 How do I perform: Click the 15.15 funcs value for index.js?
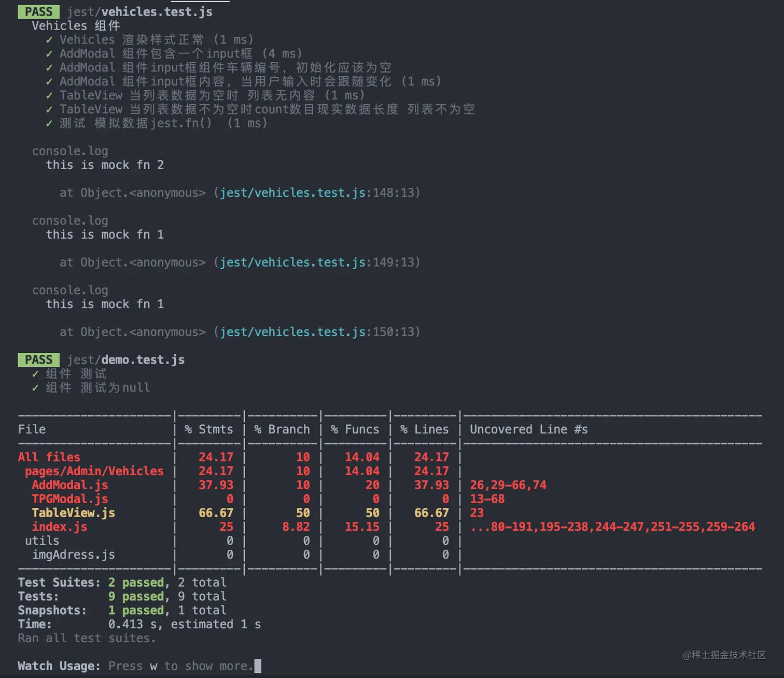pyautogui.click(x=362, y=527)
